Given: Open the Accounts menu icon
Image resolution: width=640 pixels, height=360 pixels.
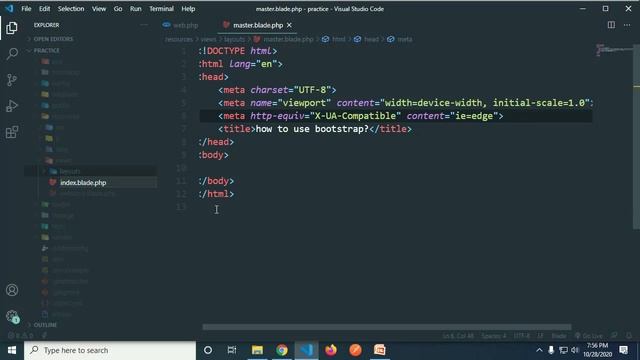Looking at the screenshot, I should click(x=12, y=290).
